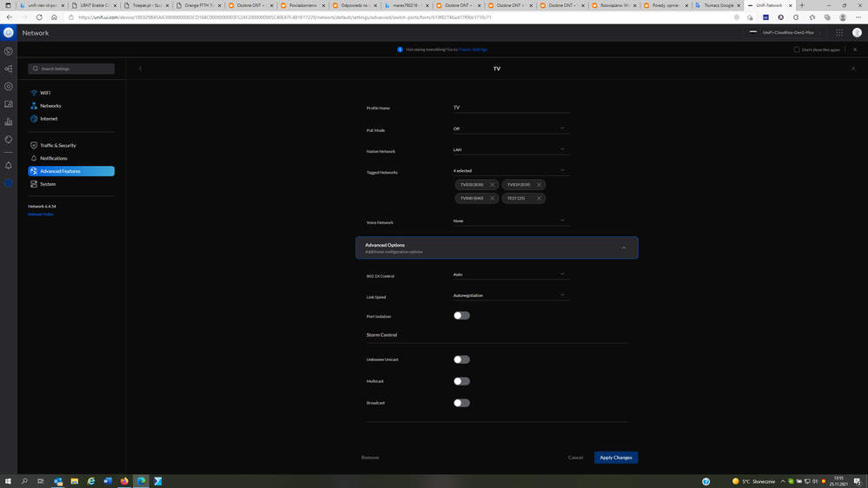Enable the Port Isolation toggle

coord(461,316)
